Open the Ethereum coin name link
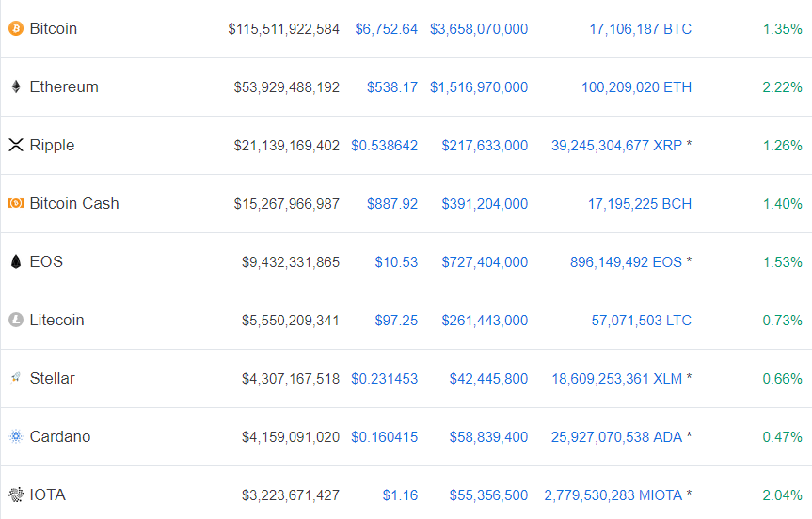This screenshot has width=812, height=519. (64, 86)
